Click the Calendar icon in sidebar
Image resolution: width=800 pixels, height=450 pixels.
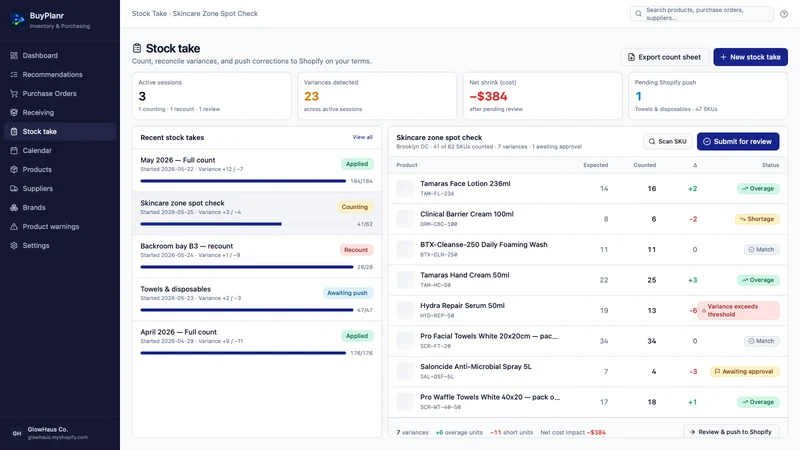tap(14, 151)
